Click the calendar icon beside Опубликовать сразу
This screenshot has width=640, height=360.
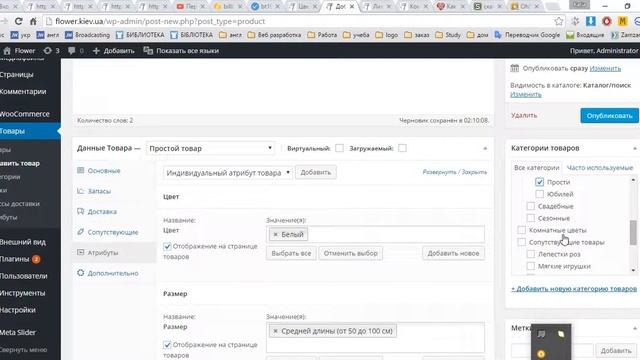(515, 68)
